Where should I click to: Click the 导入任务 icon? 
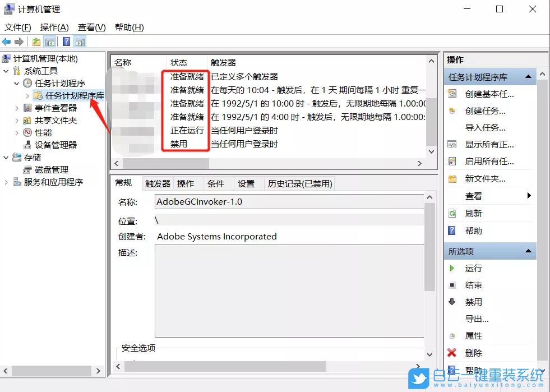tap(452, 127)
